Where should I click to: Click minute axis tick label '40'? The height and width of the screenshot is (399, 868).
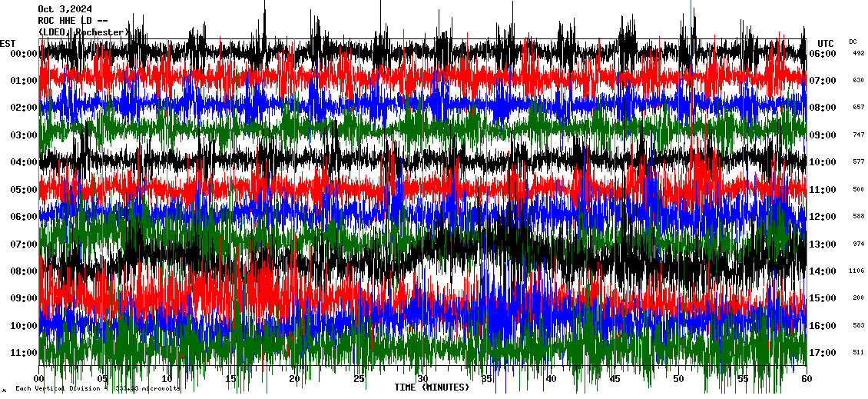pos(551,378)
